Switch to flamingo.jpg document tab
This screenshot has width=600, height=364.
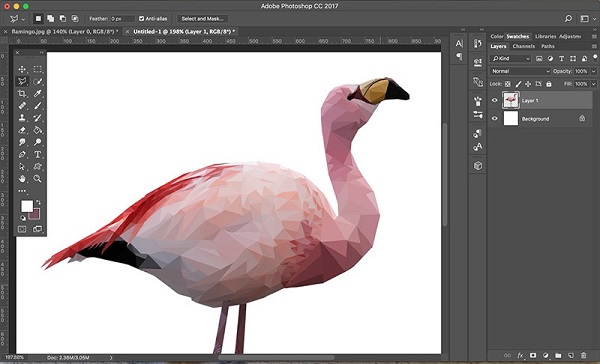tap(65, 31)
